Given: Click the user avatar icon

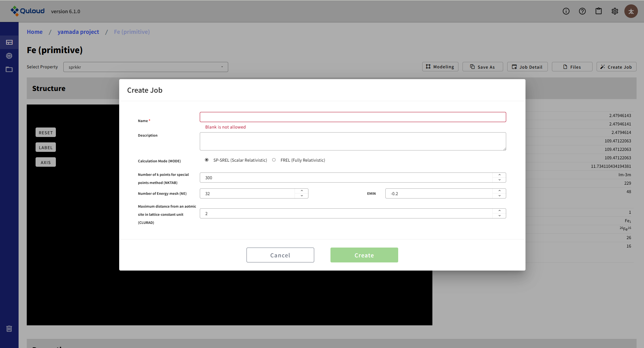Looking at the screenshot, I should pos(631,11).
